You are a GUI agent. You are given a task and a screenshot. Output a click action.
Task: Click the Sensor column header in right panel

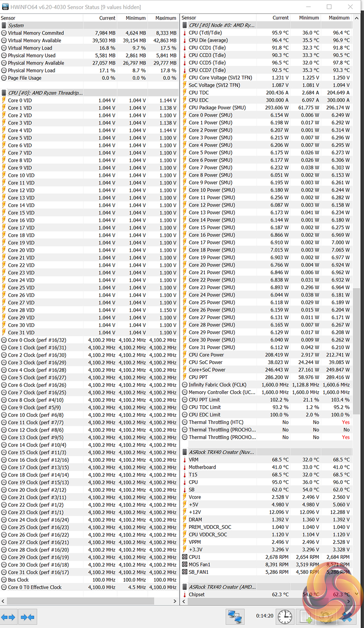[218, 18]
